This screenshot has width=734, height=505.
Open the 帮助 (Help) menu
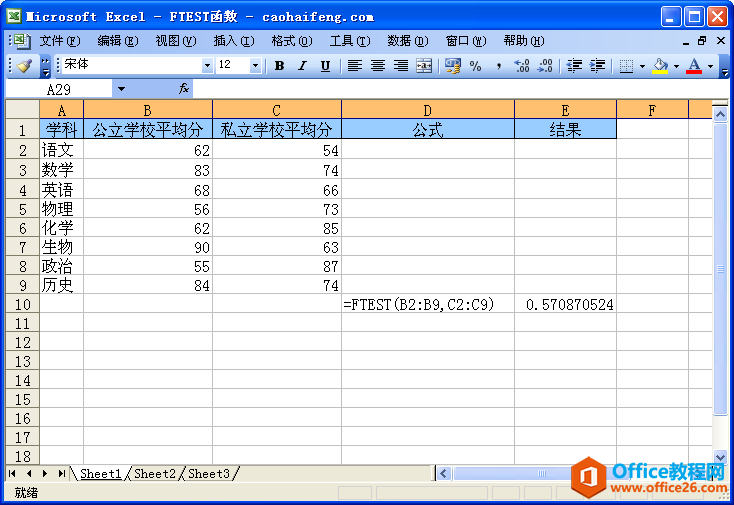tap(524, 41)
